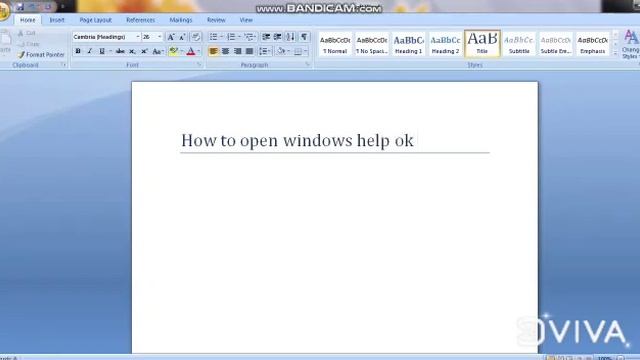Screen dimensions: 640x360
Task: Click the Shading paint bucket icon
Action: 280,51
